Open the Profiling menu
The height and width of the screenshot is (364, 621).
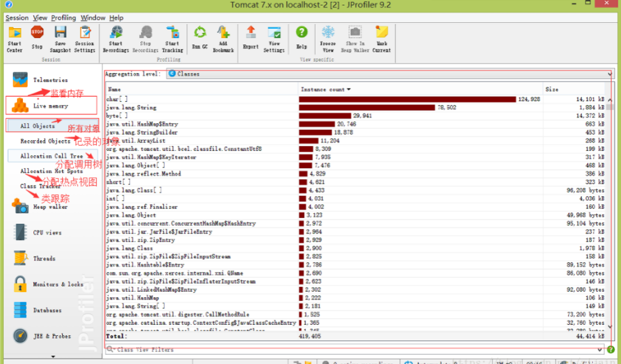click(x=63, y=18)
